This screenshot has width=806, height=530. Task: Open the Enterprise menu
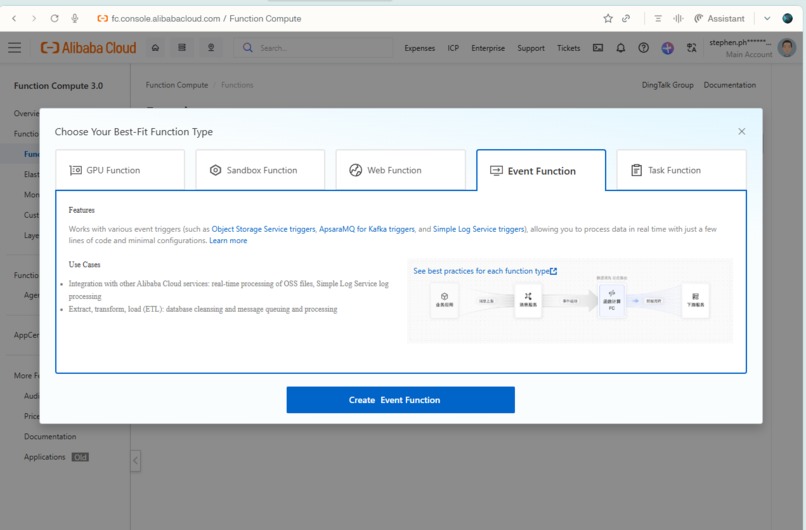(x=488, y=48)
